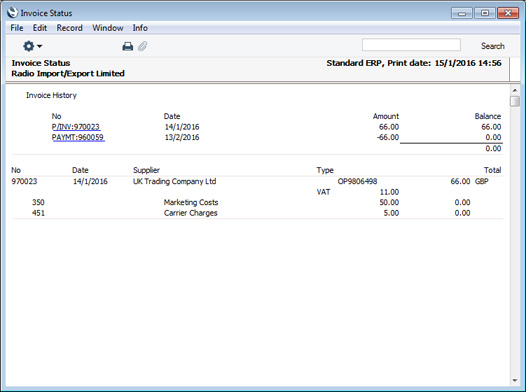Viewport: 526px width, 392px height.
Task: Open the File menu
Action: (17, 28)
